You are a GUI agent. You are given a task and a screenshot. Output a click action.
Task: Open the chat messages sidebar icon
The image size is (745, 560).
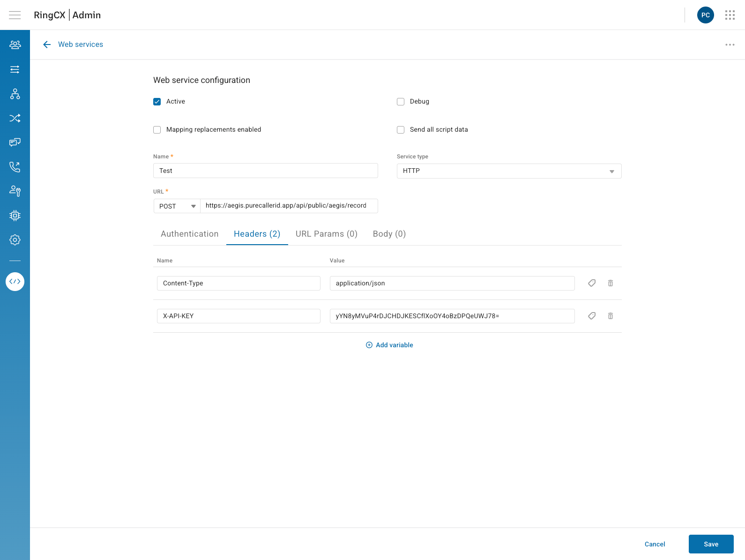point(15,142)
